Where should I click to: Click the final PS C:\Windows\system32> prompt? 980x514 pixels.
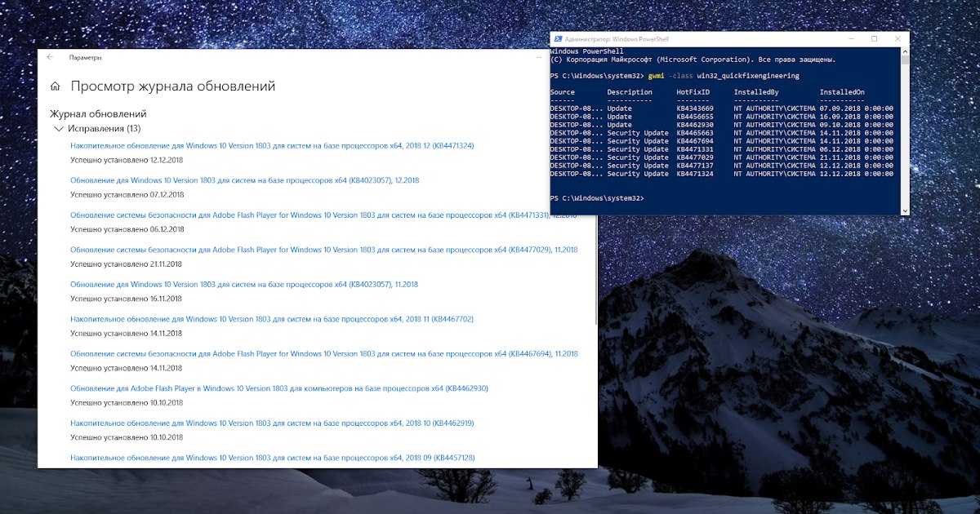597,198
